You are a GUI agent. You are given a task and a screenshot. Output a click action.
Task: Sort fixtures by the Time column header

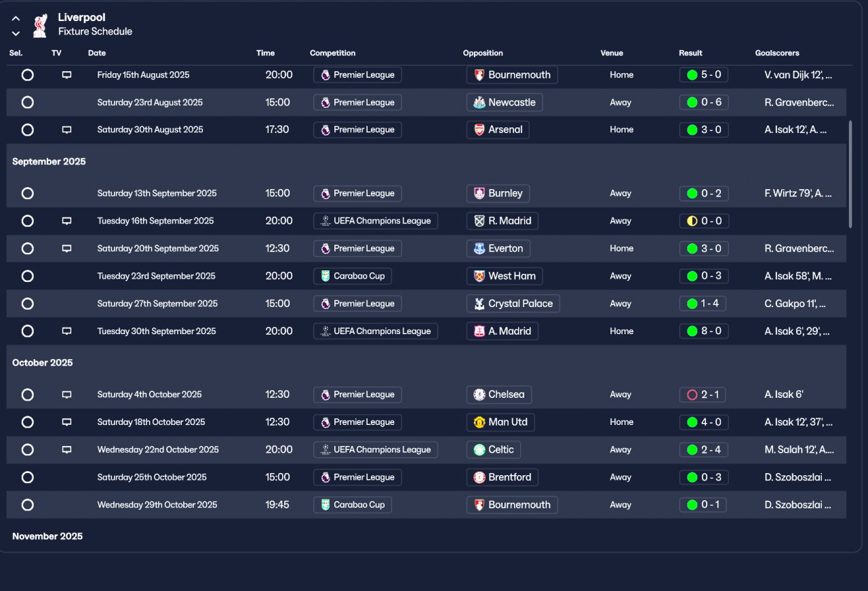266,53
